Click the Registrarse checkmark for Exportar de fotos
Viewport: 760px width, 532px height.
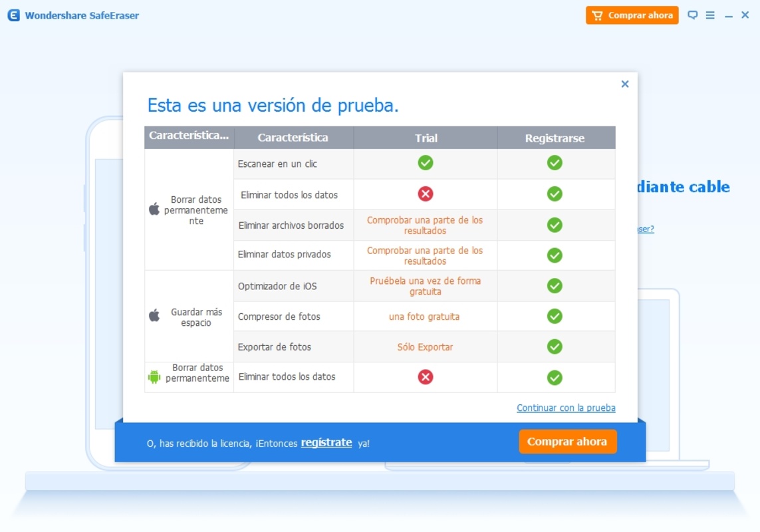click(555, 346)
